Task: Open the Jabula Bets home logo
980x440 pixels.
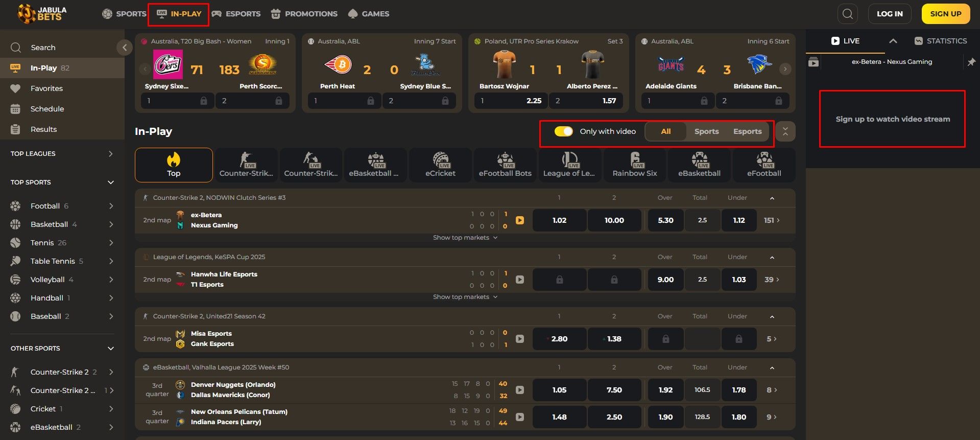Action: pyautogui.click(x=42, y=14)
